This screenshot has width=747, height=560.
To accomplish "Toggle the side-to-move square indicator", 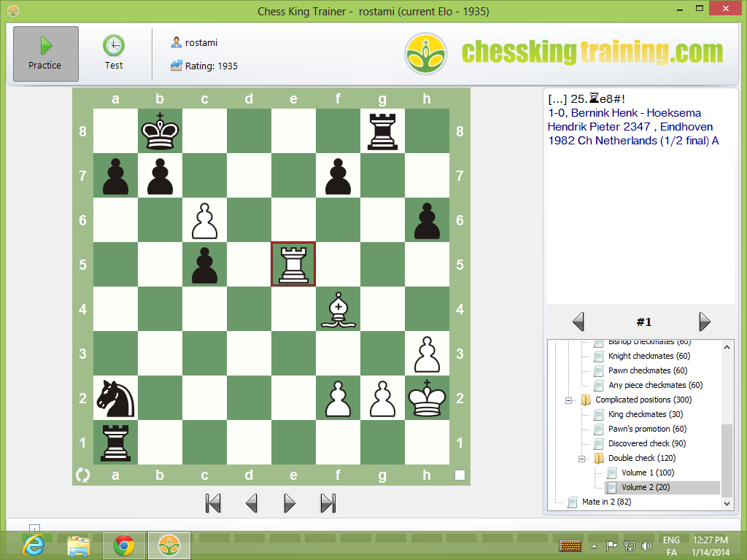I will pyautogui.click(x=460, y=475).
